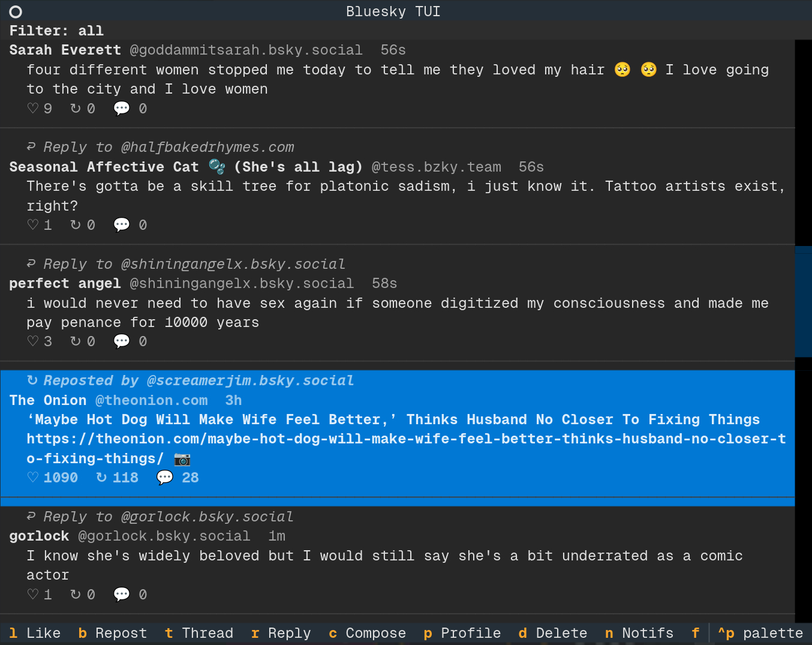
Task: Open @goddammitsarah.bsky.social handle
Action: click(x=246, y=50)
